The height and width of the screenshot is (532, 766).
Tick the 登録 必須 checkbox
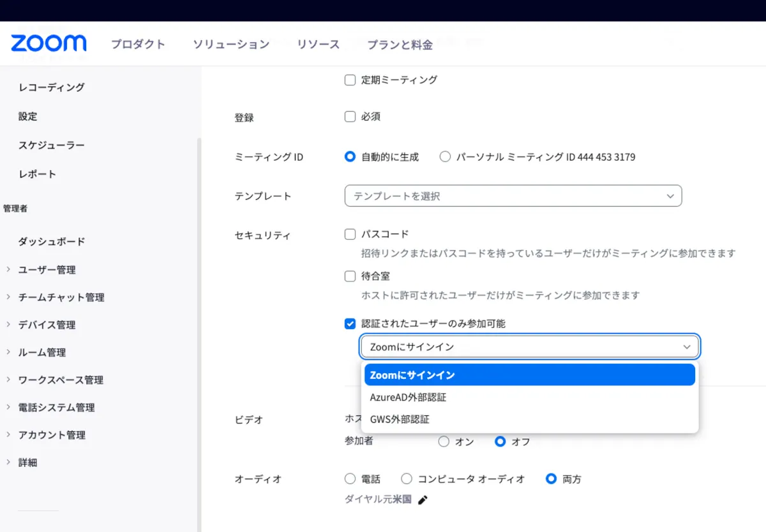[350, 117]
